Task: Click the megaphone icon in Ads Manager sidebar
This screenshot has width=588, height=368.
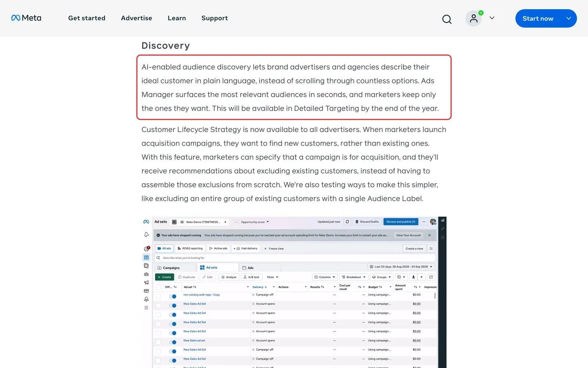Action: coord(146,283)
